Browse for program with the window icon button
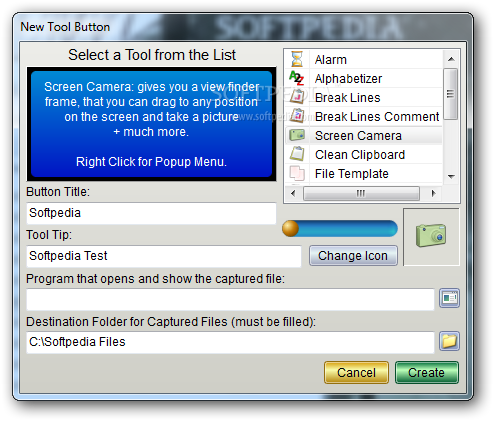This screenshot has height=421, width=494. tap(449, 298)
